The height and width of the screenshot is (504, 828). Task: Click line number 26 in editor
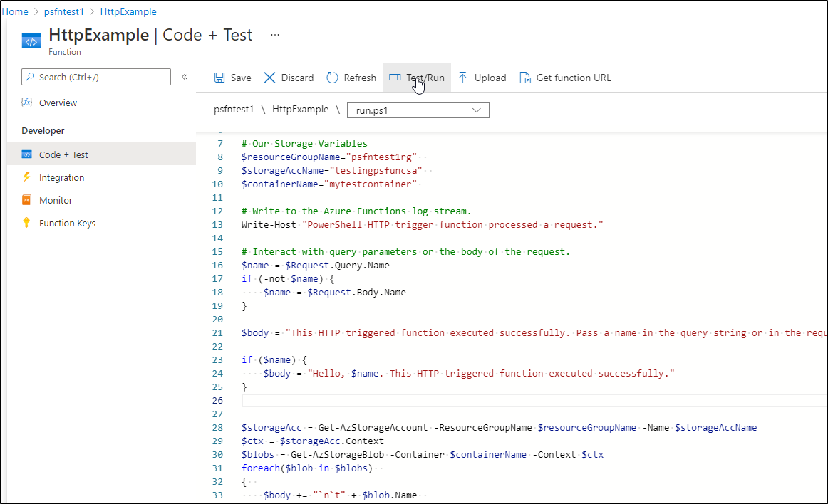(217, 401)
